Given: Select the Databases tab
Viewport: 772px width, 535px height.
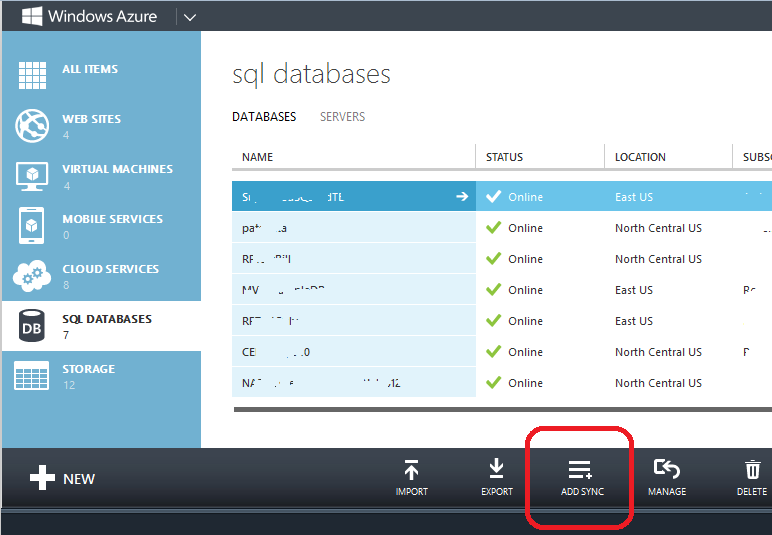Looking at the screenshot, I should point(264,117).
